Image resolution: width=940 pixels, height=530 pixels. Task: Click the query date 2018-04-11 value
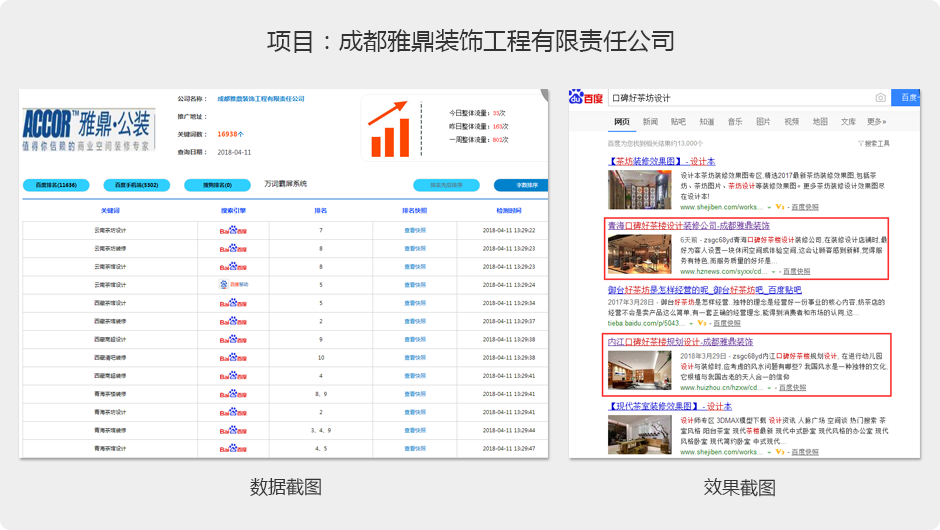(234, 152)
